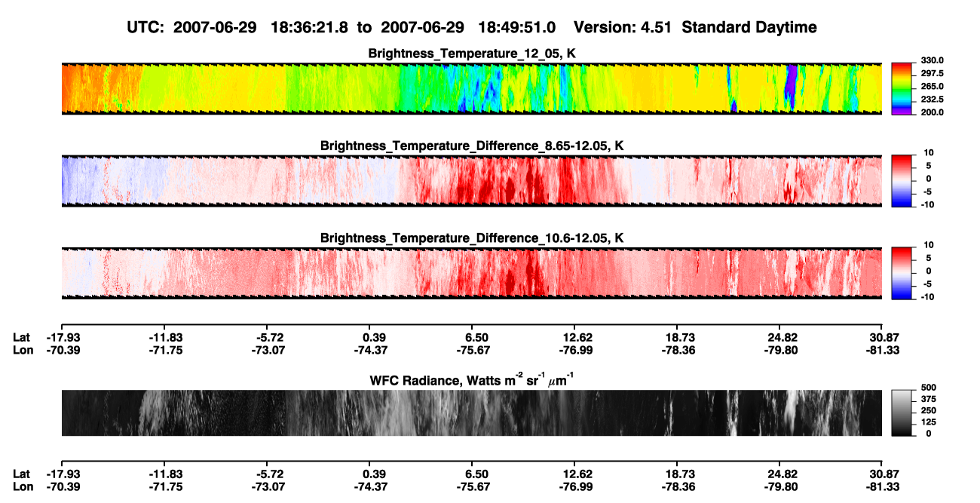Screen dimensions: 980x503
Task: Select the 8.65-12.05 temperature difference image strip
Action: 471,180
